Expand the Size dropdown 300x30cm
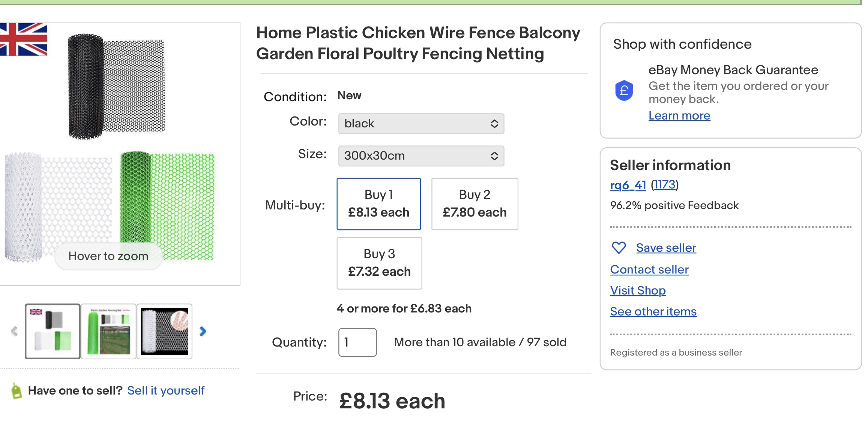Screen dimensions: 868x426 [x=421, y=156]
